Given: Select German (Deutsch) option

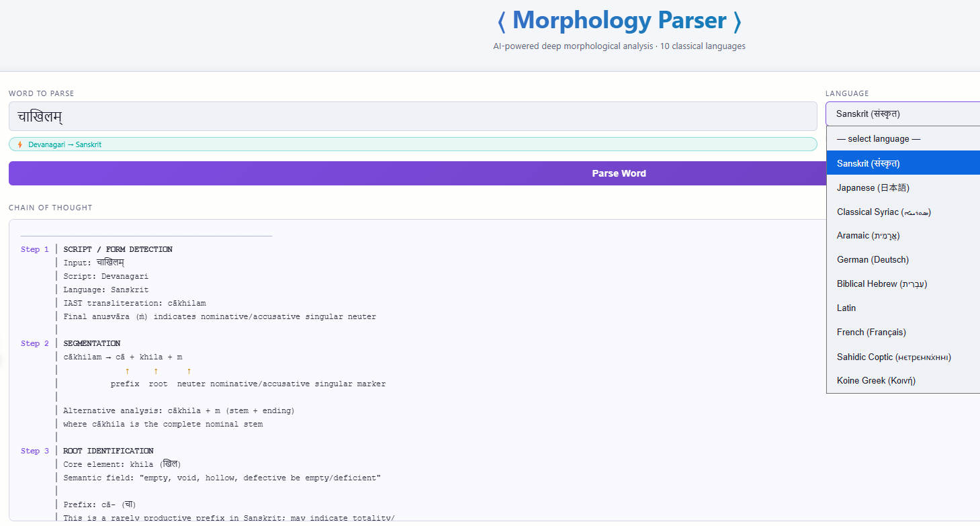Looking at the screenshot, I should pos(873,260).
